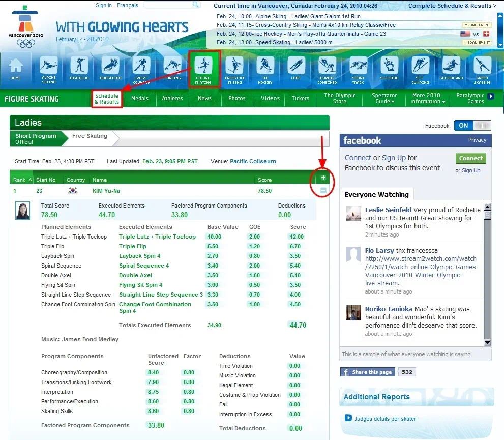Sort the table by Rank column
This screenshot has height=440, width=504.
point(22,180)
